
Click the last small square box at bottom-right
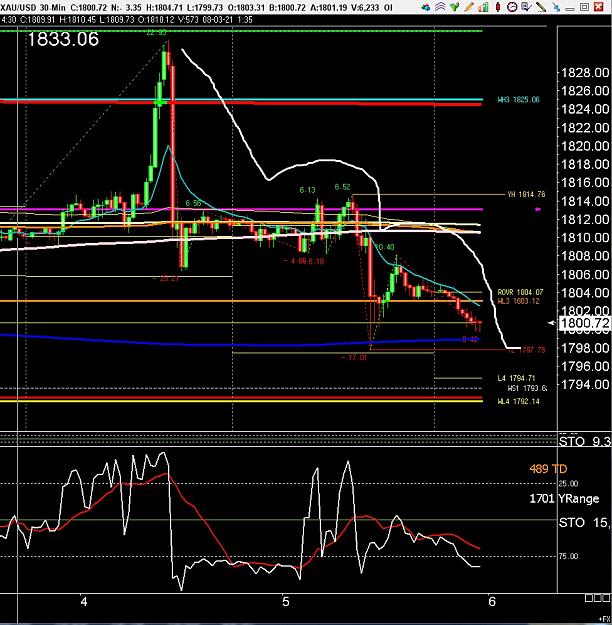point(606,598)
